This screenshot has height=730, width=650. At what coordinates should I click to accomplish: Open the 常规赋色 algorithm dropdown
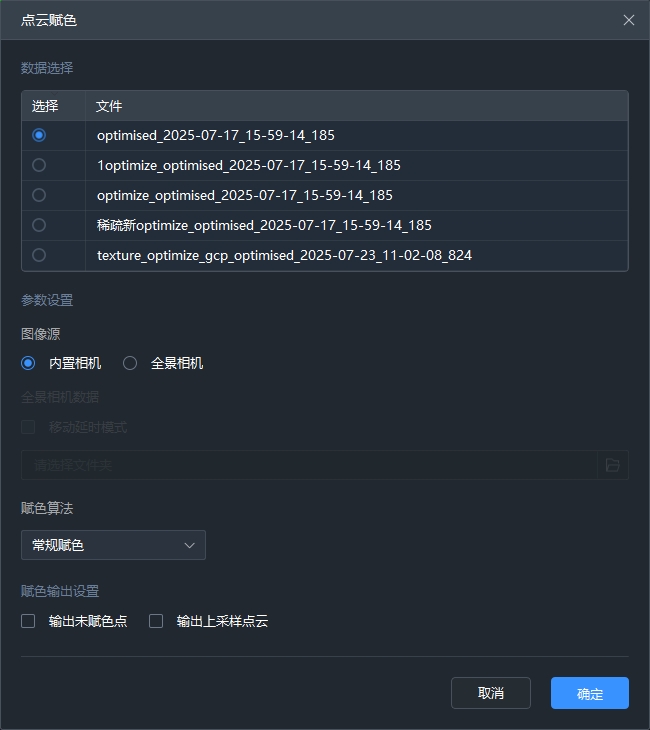(112, 545)
